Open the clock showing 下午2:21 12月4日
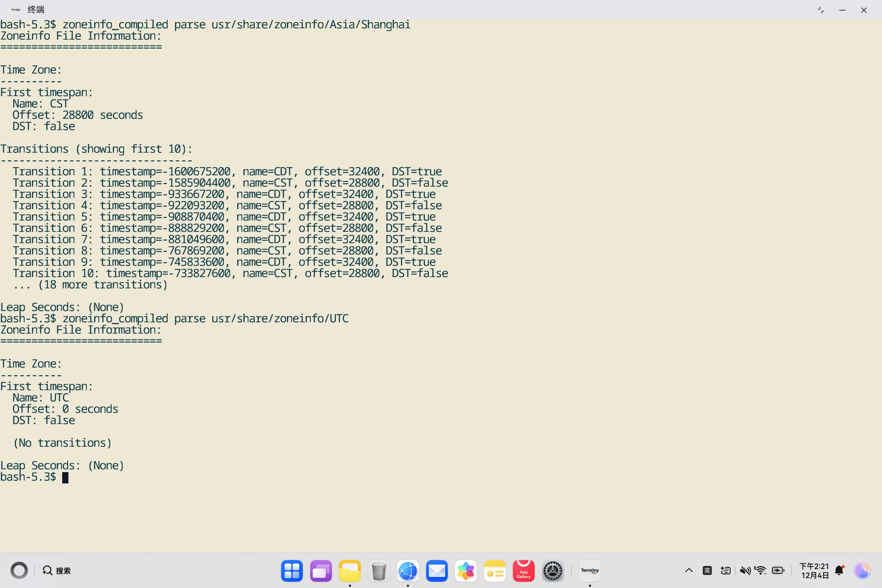Viewport: 882px width, 588px height. [x=814, y=571]
